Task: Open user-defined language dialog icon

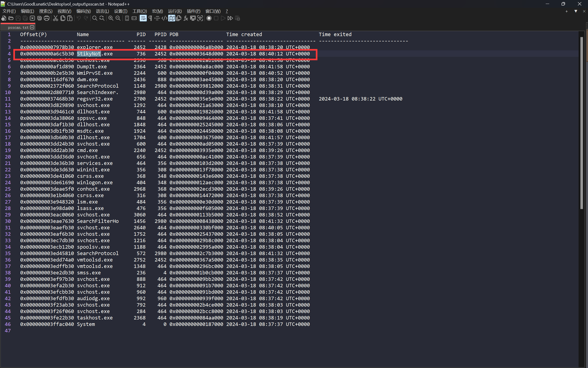Action: pos(164,18)
